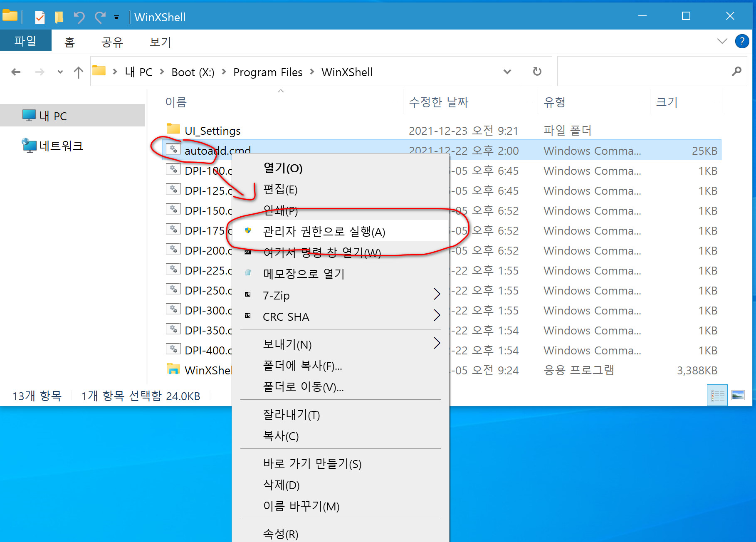The width and height of the screenshot is (756, 542).
Task: Click the DPI-150 cmd file icon
Action: point(173,210)
